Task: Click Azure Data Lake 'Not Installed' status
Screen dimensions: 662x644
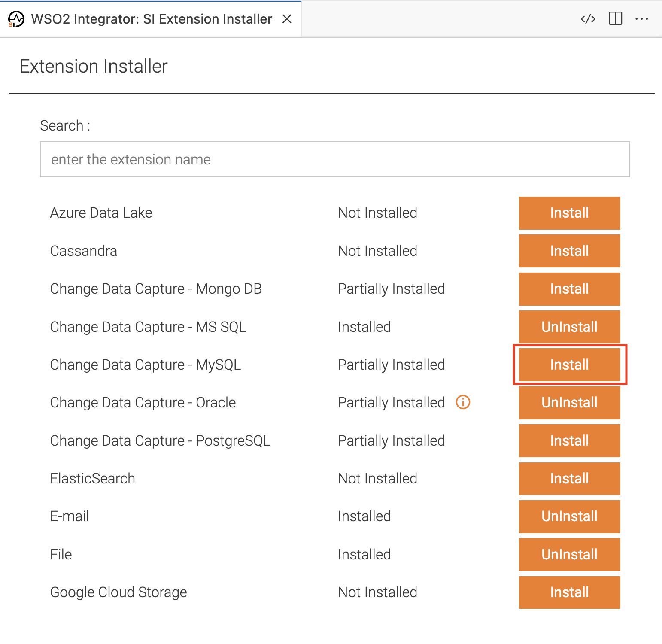Action: click(x=378, y=213)
